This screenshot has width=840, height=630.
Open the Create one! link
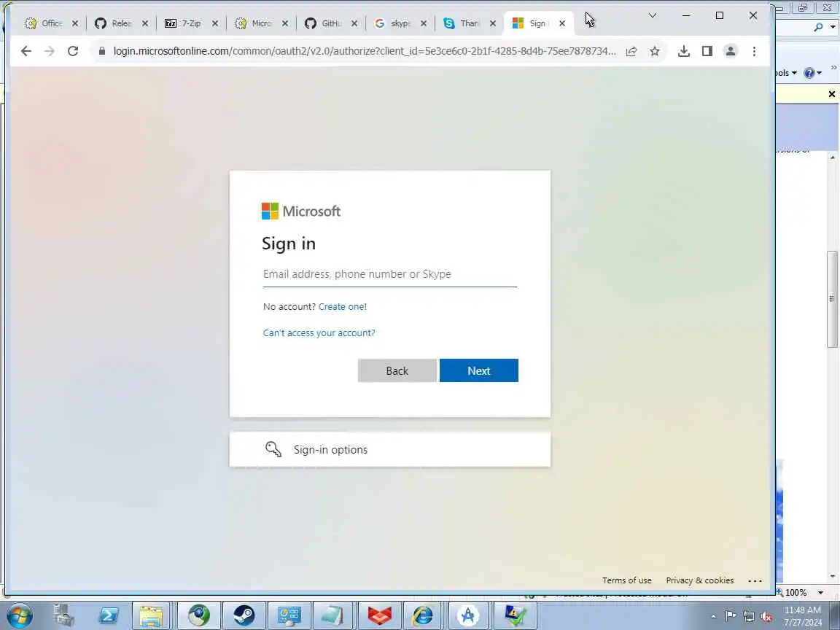coord(342,306)
